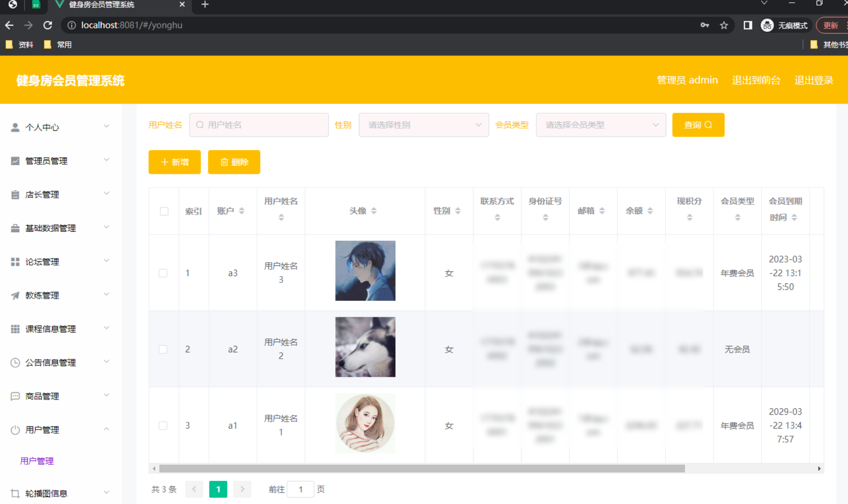The image size is (848, 504).
Task: Click the 店长管理 clipboard icon
Action: pos(15,195)
